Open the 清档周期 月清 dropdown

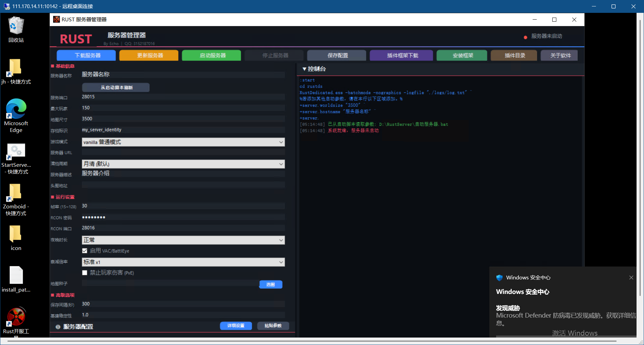[183, 164]
